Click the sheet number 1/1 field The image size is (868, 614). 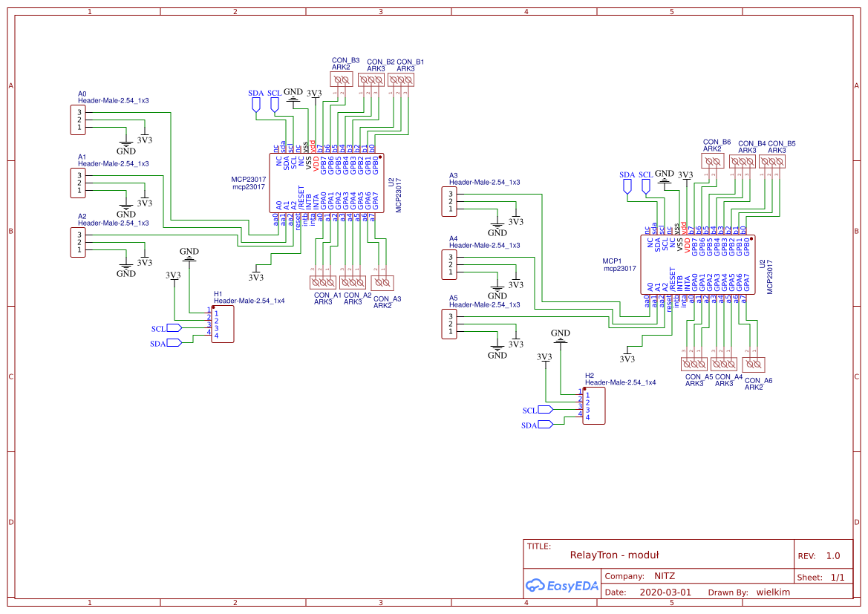pyautogui.click(x=838, y=577)
